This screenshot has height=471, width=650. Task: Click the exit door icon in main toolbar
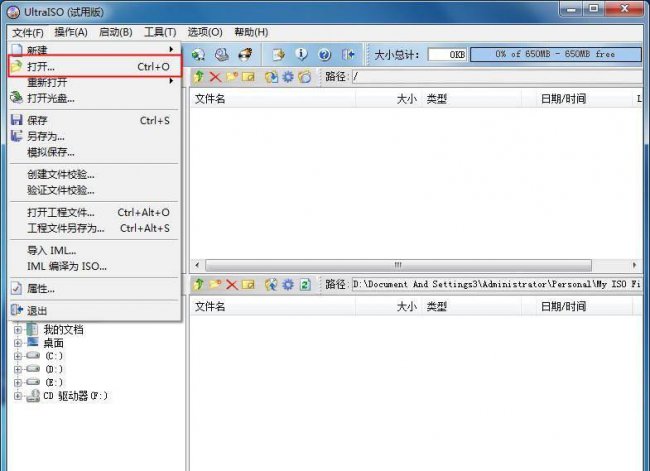(x=348, y=54)
